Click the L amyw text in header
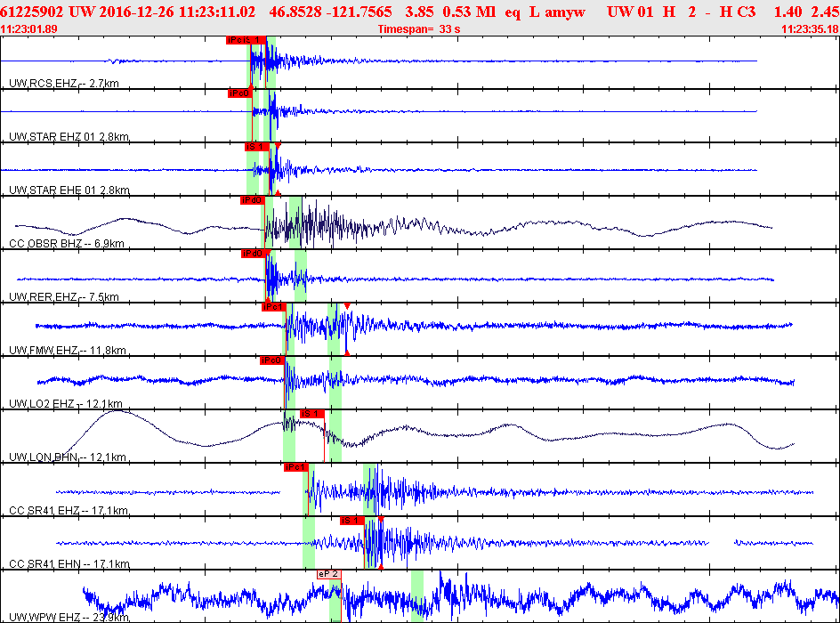The width and height of the screenshot is (840, 623). coord(557,12)
